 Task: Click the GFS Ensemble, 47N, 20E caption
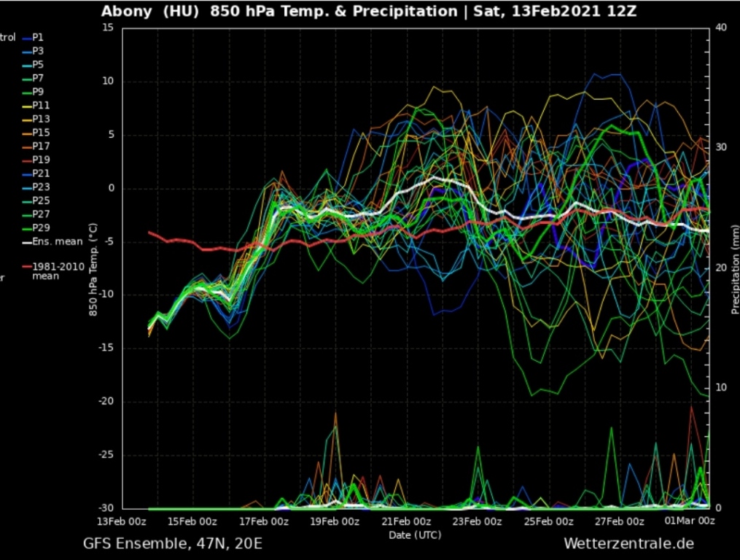(173, 544)
